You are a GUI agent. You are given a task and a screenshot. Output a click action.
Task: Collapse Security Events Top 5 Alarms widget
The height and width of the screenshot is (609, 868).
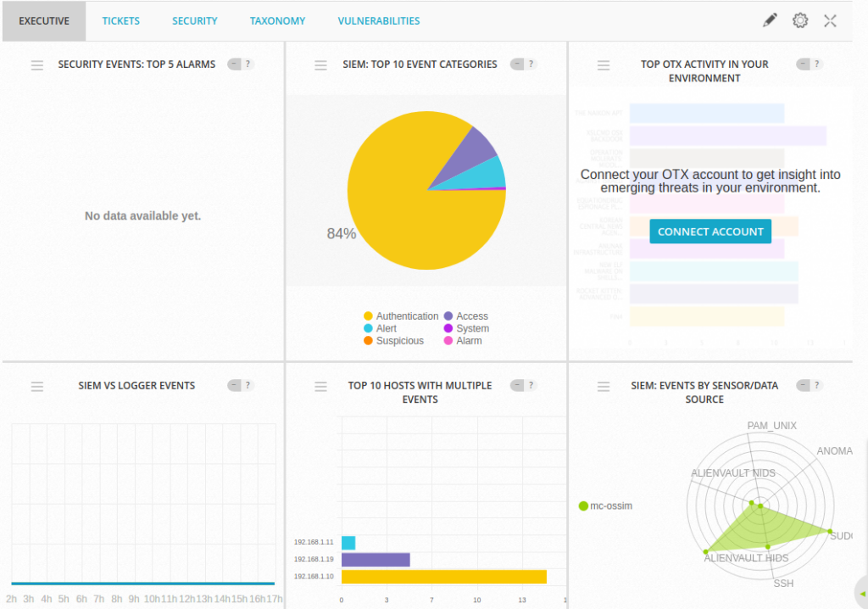pyautogui.click(x=234, y=64)
